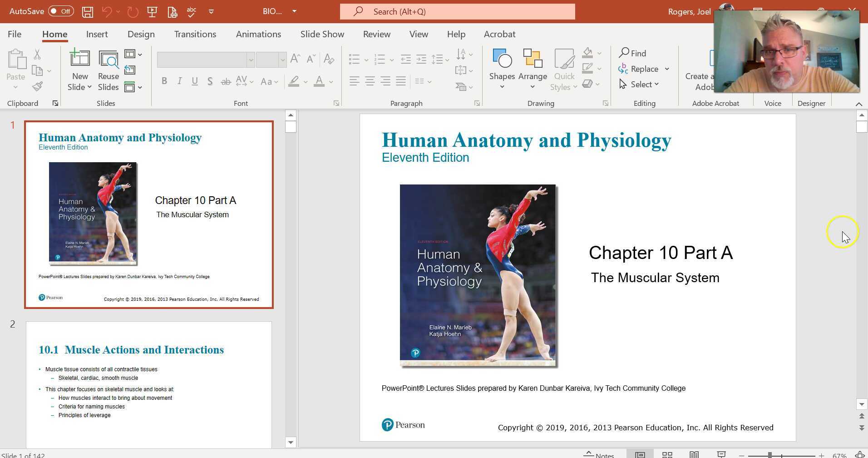Switch to the Transitions ribbon tab

[195, 34]
